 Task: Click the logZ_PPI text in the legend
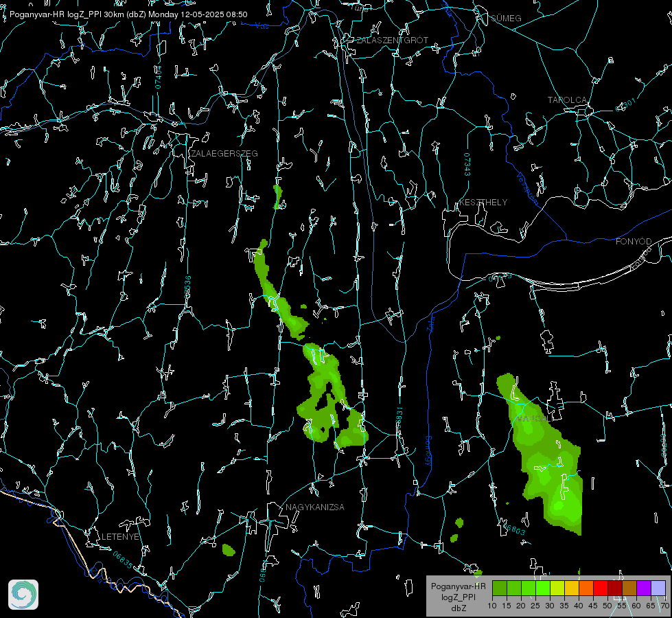tap(459, 597)
